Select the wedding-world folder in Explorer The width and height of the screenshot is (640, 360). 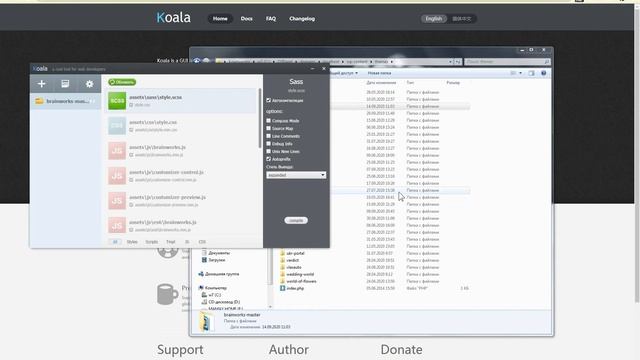coord(300,274)
